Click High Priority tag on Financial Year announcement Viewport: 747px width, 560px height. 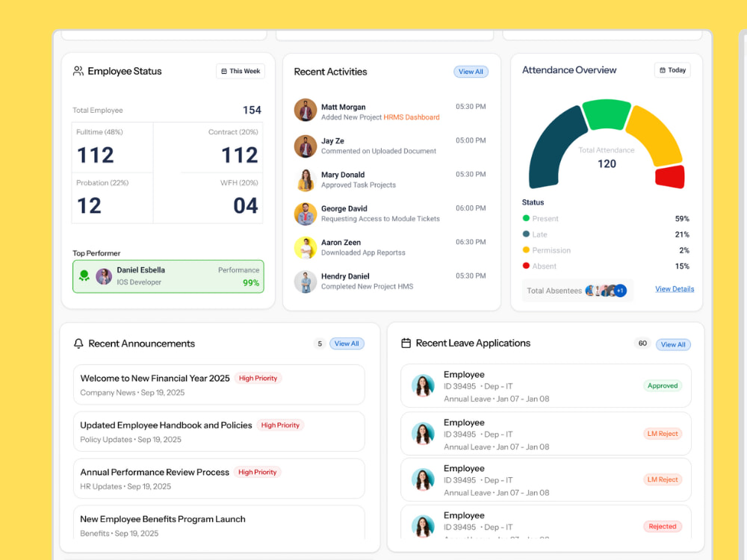point(258,378)
